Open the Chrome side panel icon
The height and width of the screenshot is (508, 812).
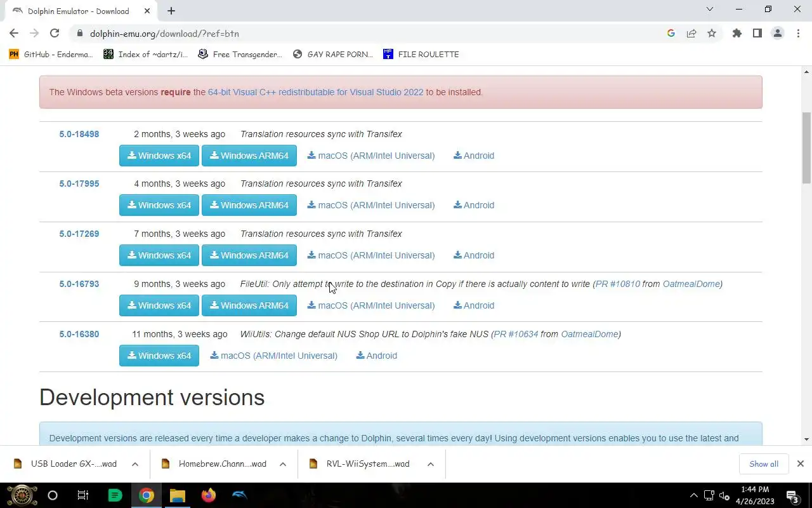(x=757, y=34)
